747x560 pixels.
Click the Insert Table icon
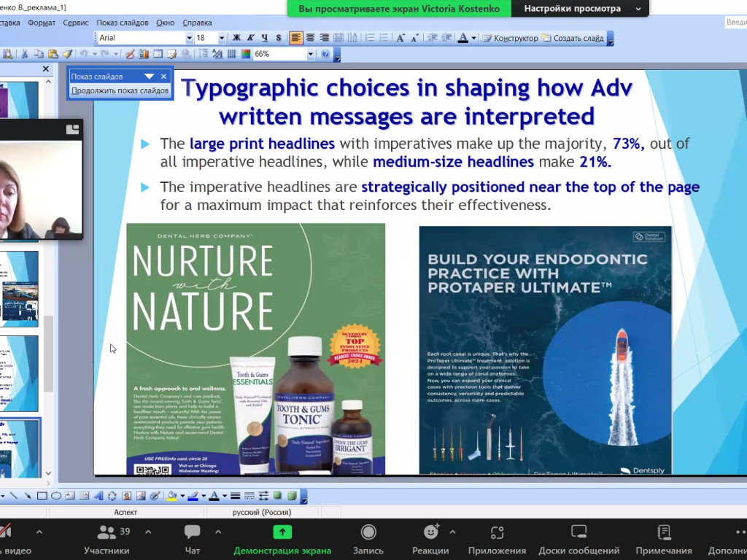(x=158, y=54)
